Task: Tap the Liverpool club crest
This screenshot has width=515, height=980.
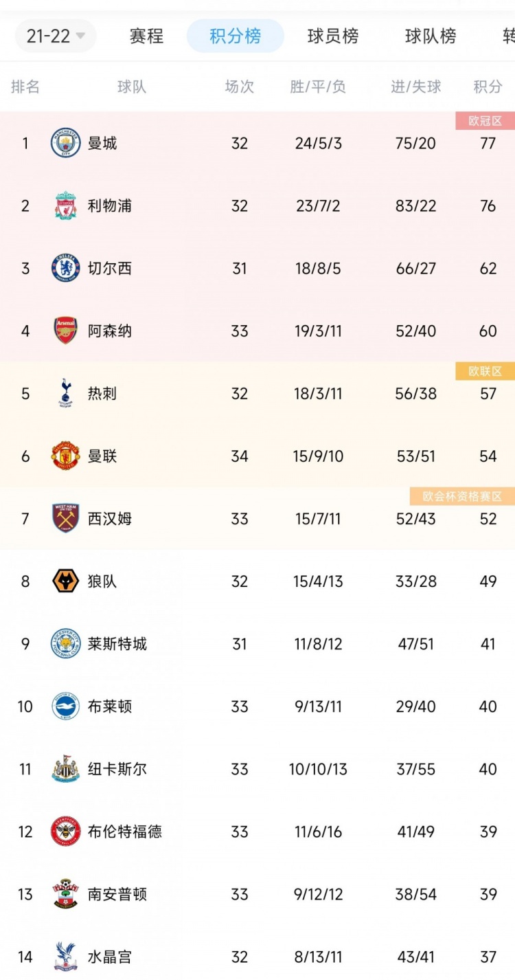Action: click(66, 205)
